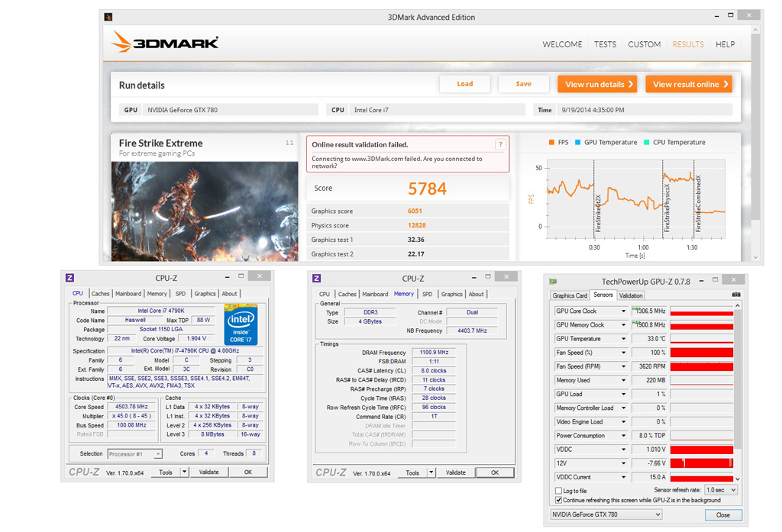Screen dimensions: 782x532
Task: Click the Save button in Run details
Action: [x=524, y=84]
